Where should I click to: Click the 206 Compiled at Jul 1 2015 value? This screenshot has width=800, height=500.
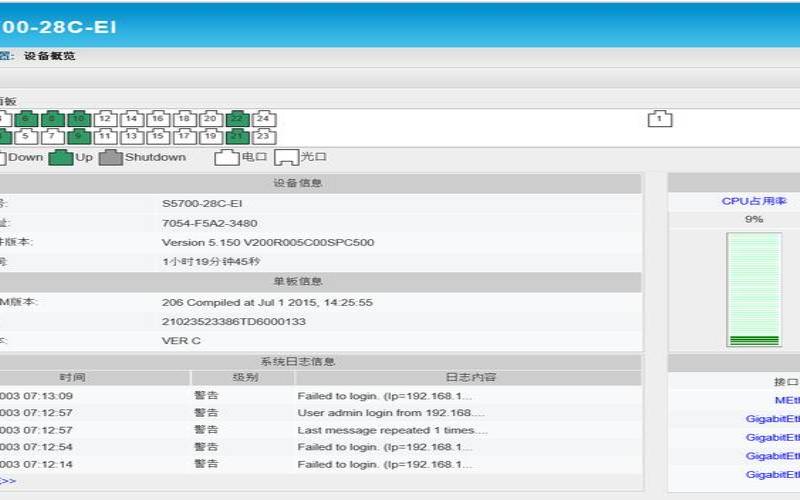[267, 303]
